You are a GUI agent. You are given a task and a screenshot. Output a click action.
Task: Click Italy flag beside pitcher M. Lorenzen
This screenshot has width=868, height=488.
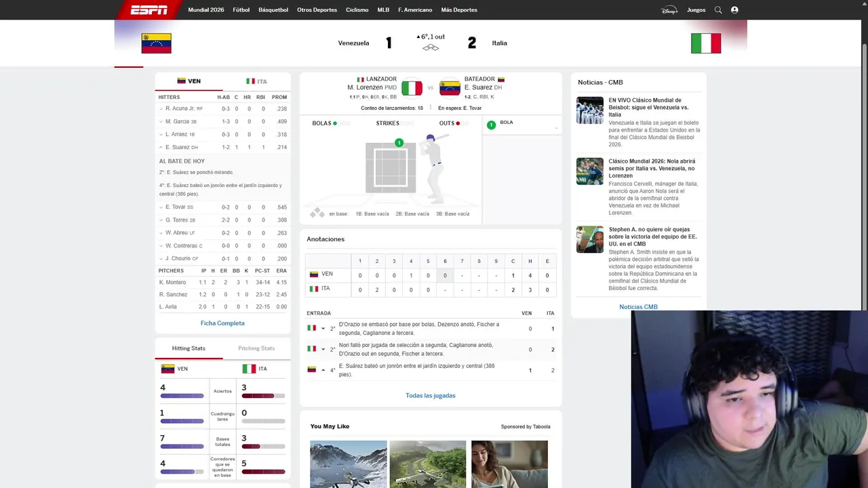pos(412,88)
